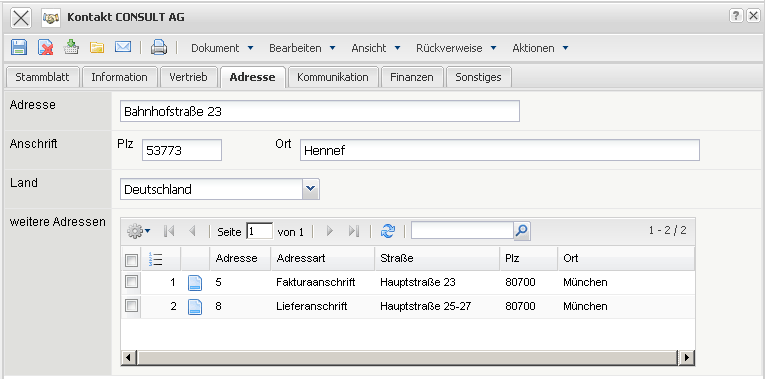Go to previous page of address grid
This screenshot has width=768, height=379.
pos(192,231)
